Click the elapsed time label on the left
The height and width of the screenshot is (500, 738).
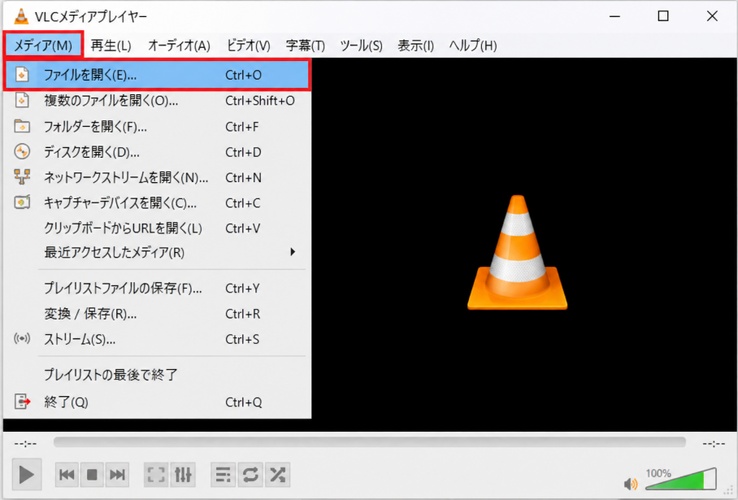25,444
